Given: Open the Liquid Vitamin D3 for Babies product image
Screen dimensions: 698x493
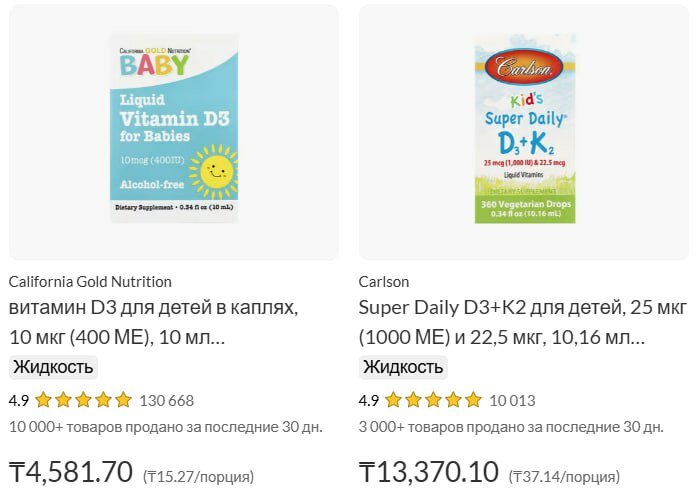Looking at the screenshot, I should click(173, 129).
